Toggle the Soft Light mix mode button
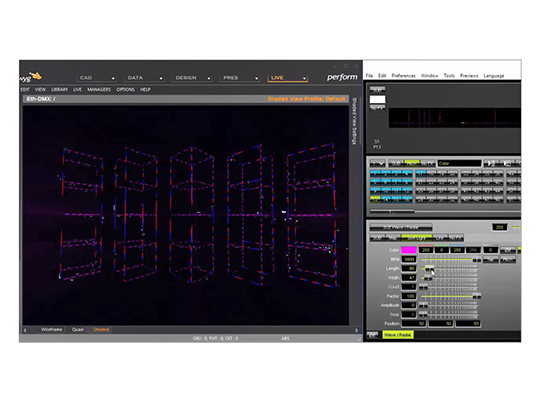Image resolution: width=550 pixels, height=400 pixels. 416,238
